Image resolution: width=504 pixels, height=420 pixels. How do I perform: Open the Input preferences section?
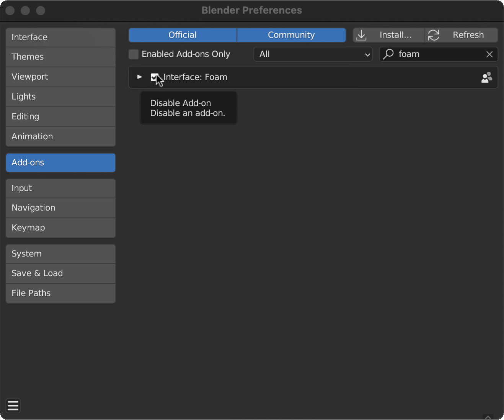pos(60,188)
